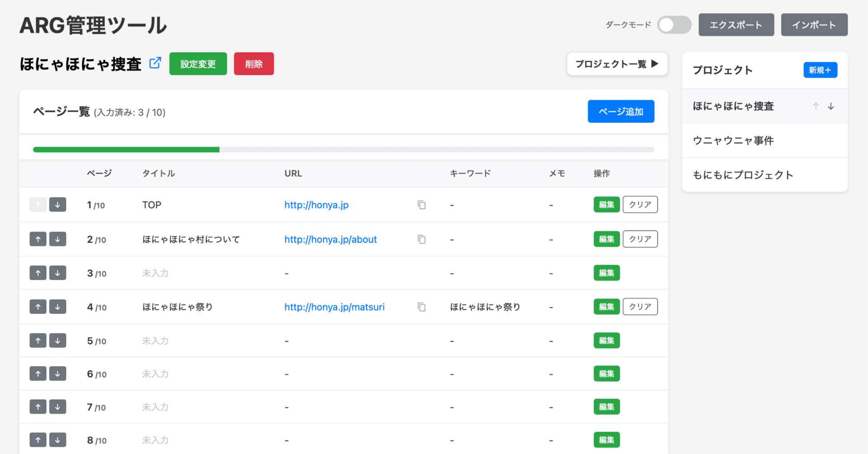Edit the empty page 5/10

click(606, 341)
